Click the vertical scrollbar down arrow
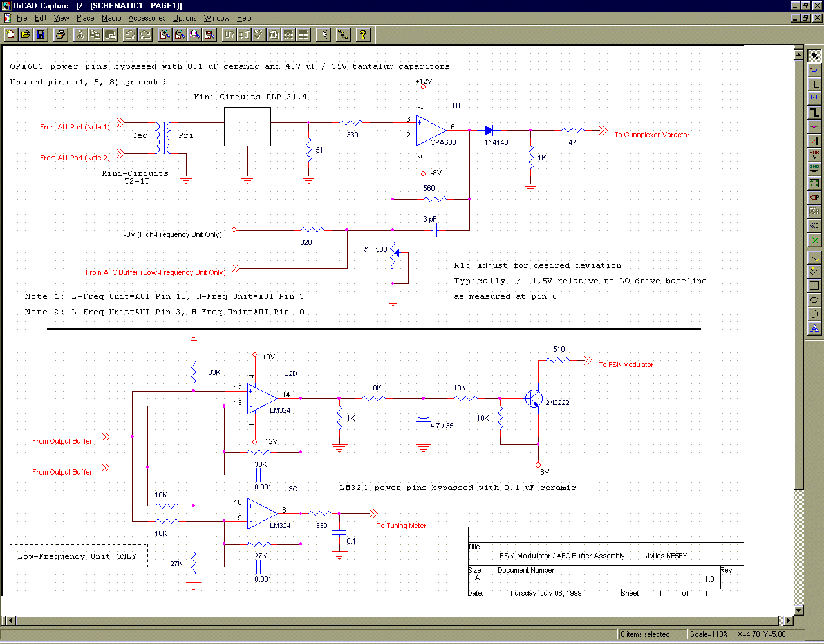This screenshot has width=824, height=644. click(x=799, y=610)
